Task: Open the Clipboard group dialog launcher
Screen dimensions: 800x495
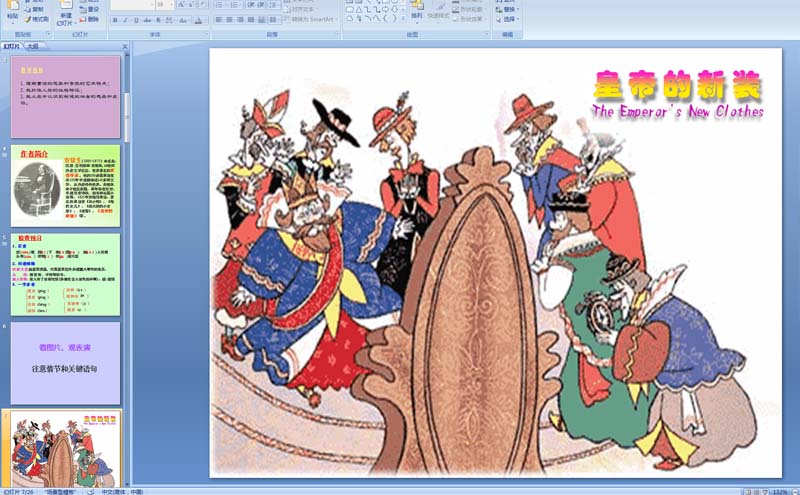Action: pos(48,34)
